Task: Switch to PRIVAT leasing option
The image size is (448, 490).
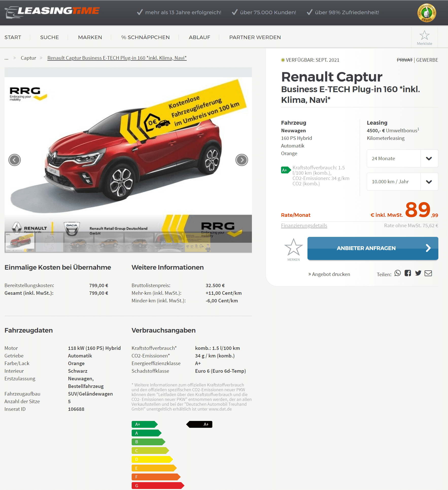Action: tap(405, 60)
